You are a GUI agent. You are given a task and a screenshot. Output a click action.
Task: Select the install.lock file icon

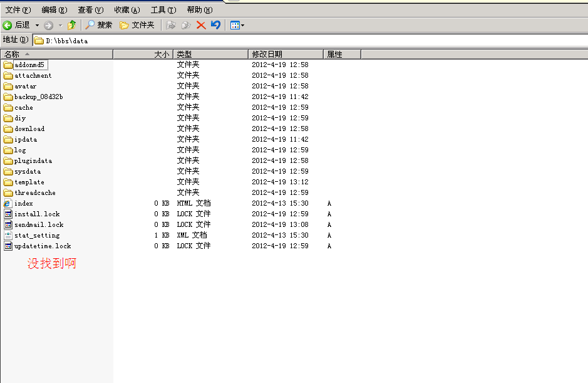tap(8, 214)
